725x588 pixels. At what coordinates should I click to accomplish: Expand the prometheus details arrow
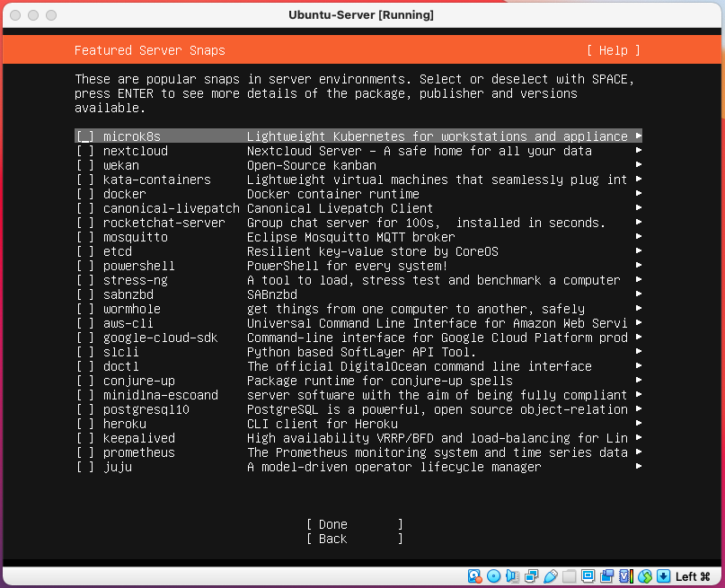639,452
